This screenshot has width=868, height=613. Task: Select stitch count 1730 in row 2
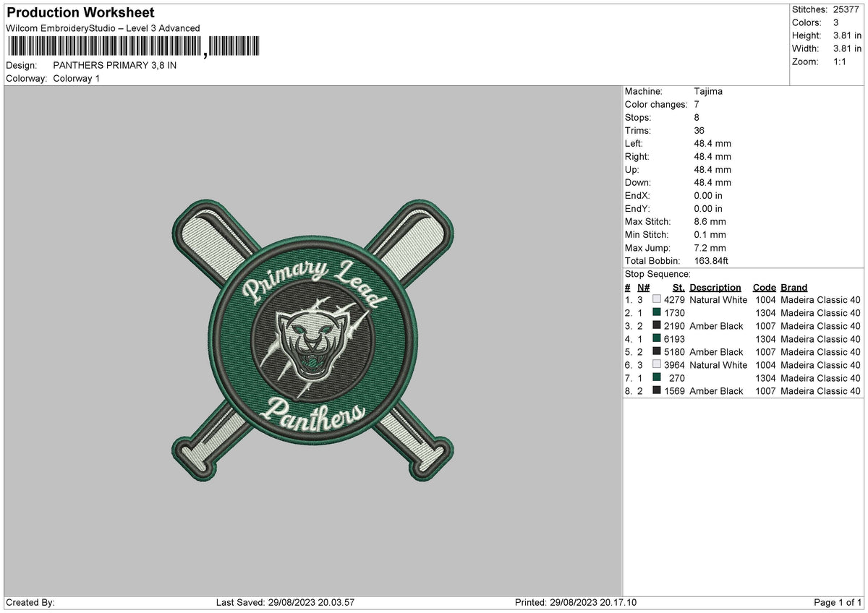pyautogui.click(x=674, y=313)
